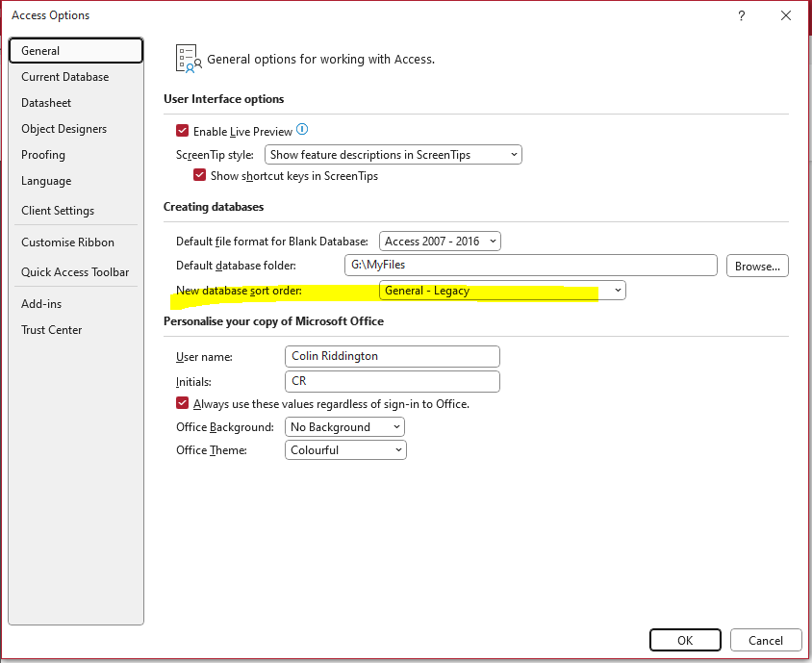Open Proofing options
Screen dimensions: 812x663
click(x=76, y=154)
